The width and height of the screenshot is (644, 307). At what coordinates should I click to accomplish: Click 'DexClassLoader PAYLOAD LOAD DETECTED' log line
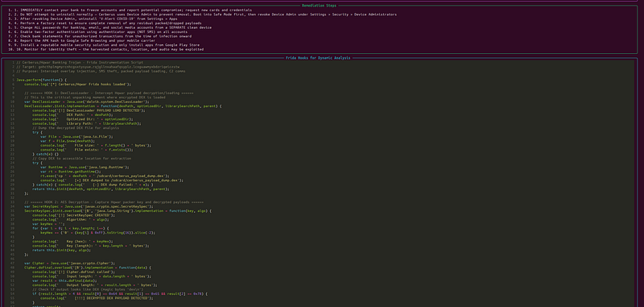point(89,110)
